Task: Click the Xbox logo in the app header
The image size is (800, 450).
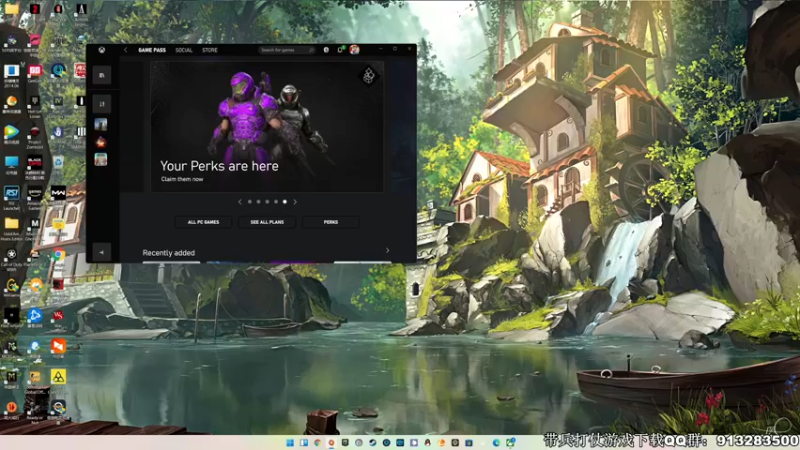Action: (102, 50)
